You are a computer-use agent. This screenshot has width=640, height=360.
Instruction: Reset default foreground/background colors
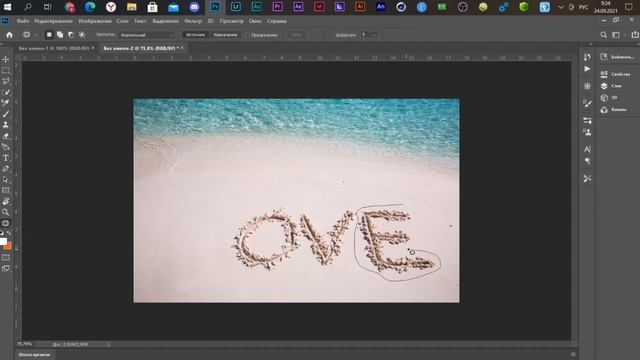coord(2,233)
